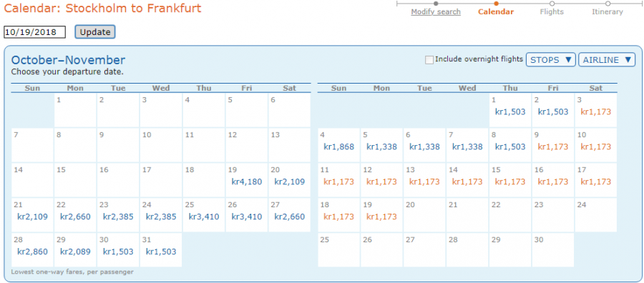Click the Update button

tap(95, 32)
